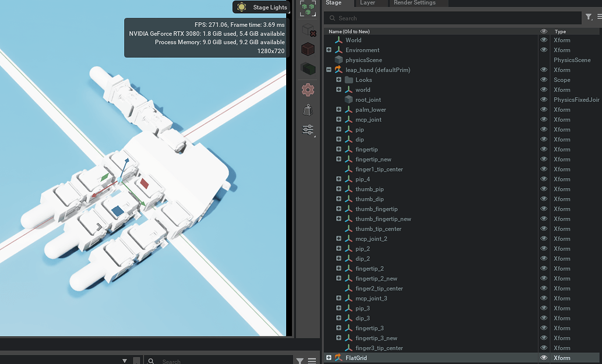Select the stacked green cubes icon
602x364 pixels.
pos(308,69)
